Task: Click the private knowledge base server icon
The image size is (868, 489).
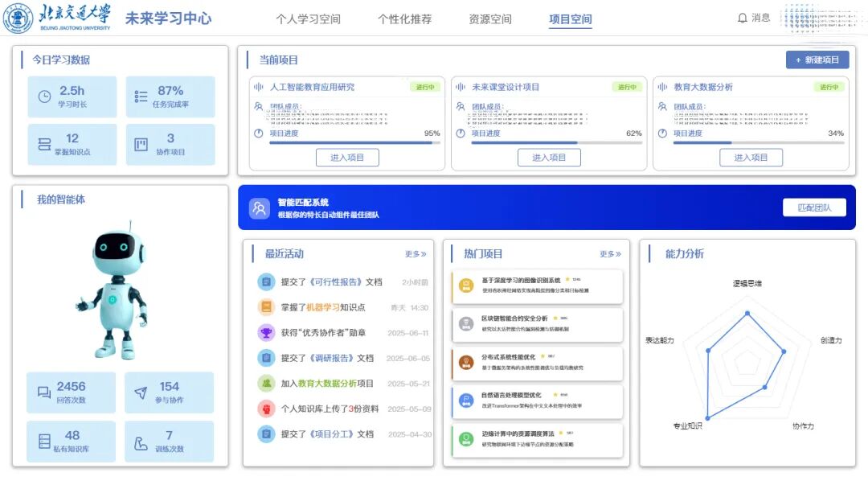Action: (x=44, y=441)
